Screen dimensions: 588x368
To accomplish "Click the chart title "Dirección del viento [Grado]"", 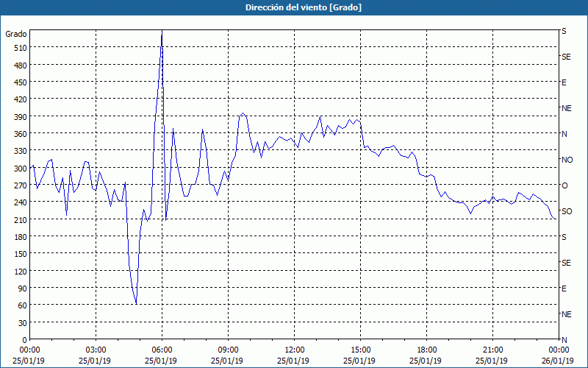I will tap(304, 7).
